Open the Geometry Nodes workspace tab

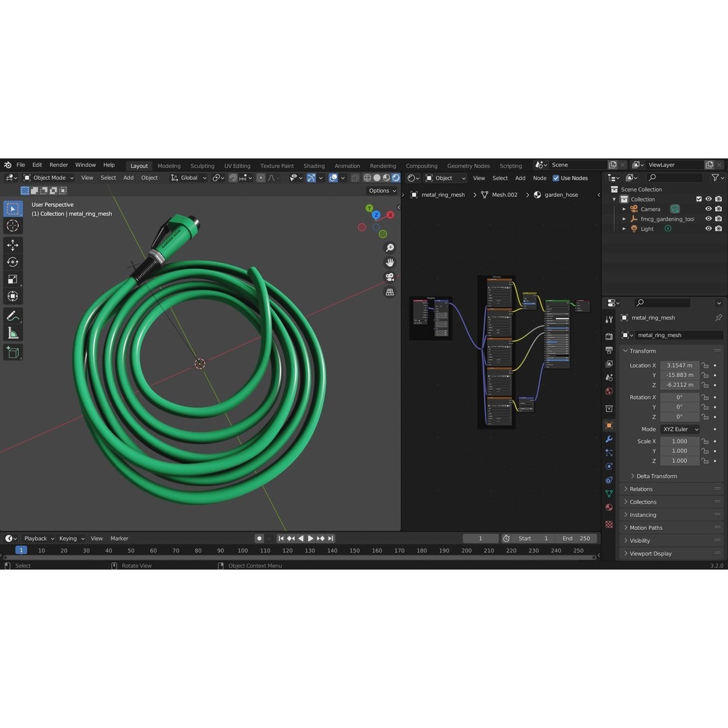point(468,166)
